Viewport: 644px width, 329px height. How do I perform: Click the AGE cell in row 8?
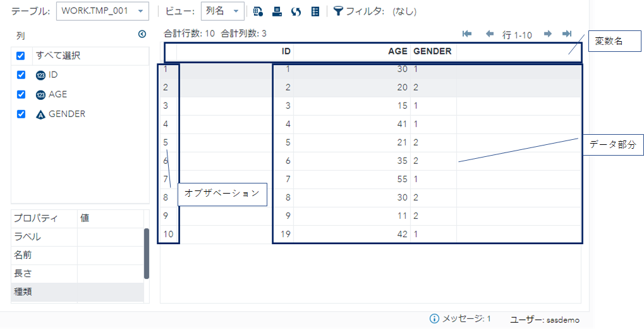click(352, 198)
